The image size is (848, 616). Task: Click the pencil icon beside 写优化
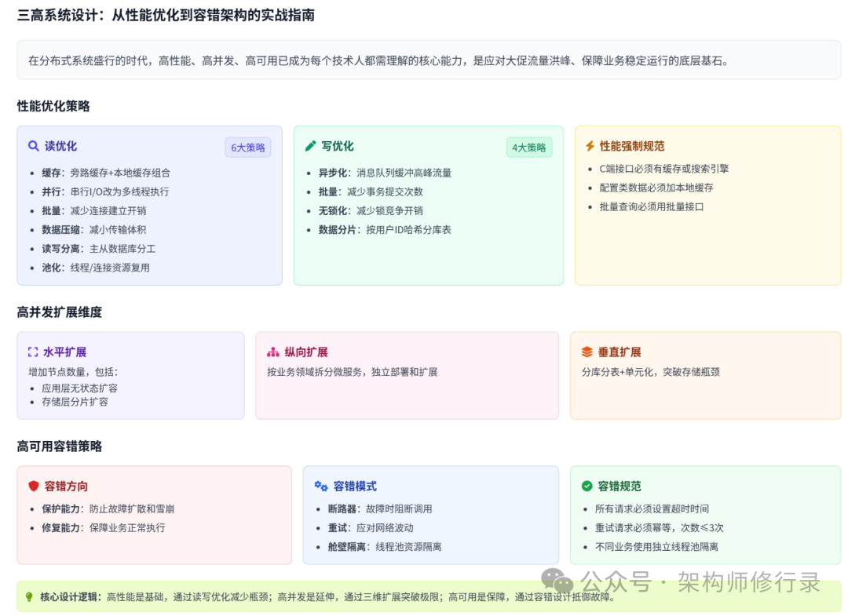pos(310,146)
